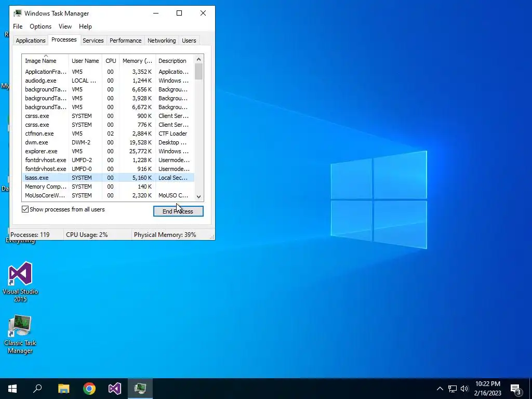
Task: Switch to the Services tab
Action: click(93, 41)
